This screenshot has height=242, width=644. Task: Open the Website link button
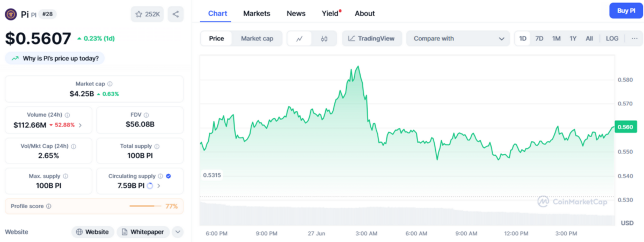(x=93, y=232)
